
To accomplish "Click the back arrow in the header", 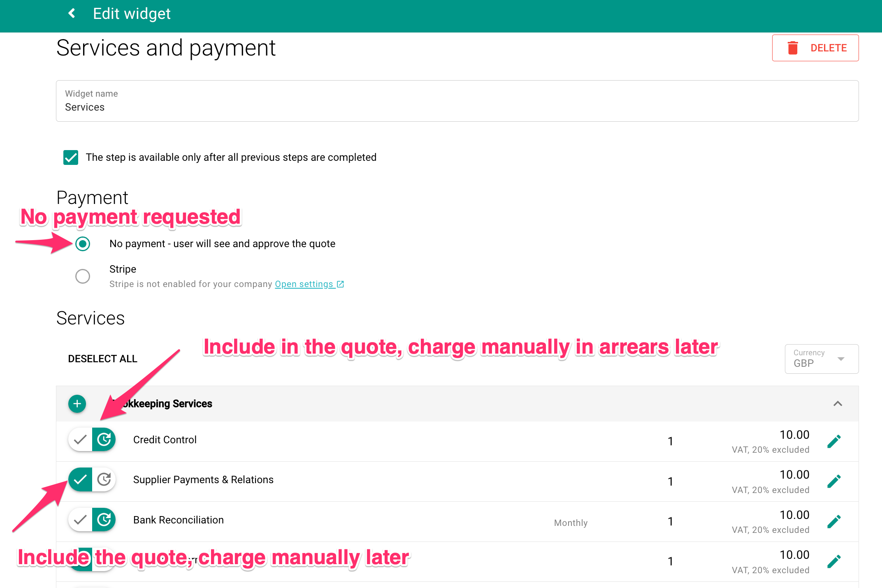I will 72,13.
